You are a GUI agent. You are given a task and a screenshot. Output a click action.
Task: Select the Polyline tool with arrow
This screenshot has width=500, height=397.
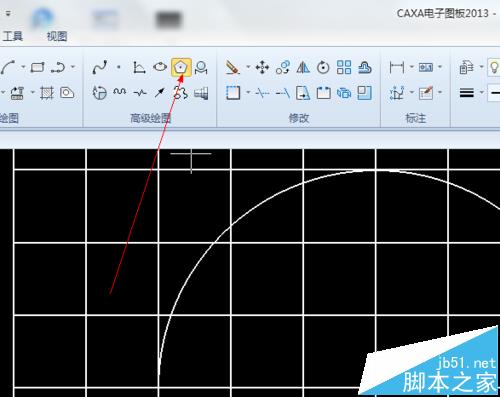[x=58, y=67]
